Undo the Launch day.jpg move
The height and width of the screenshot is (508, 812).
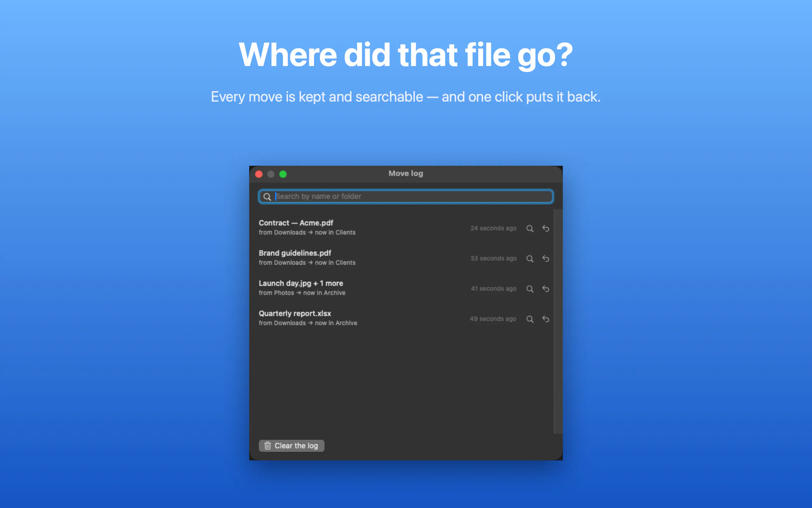[x=546, y=289]
